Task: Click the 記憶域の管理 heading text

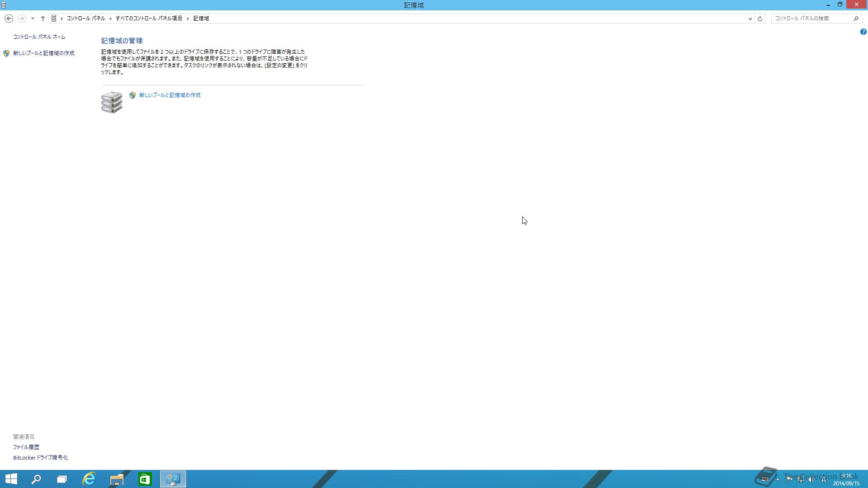Action: tap(122, 41)
